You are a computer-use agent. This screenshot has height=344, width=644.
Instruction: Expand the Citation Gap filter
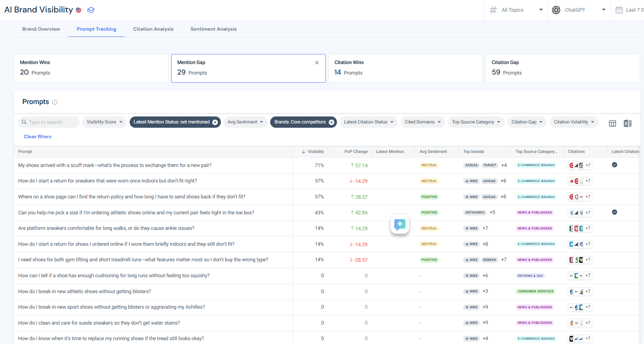click(527, 122)
